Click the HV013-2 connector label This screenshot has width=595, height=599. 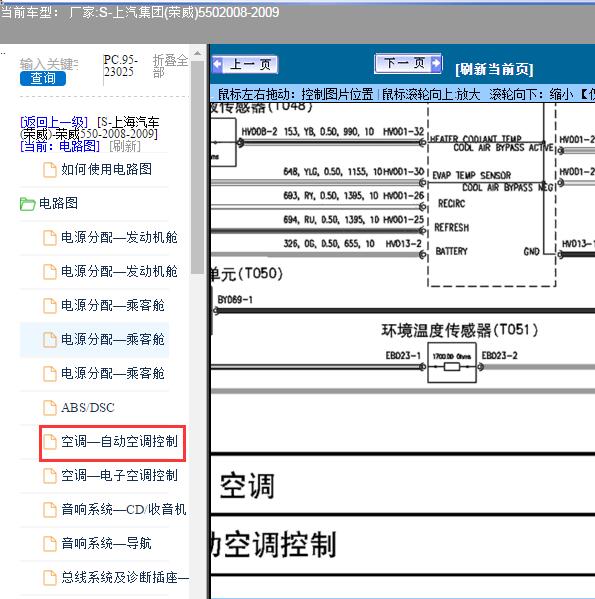(x=404, y=244)
